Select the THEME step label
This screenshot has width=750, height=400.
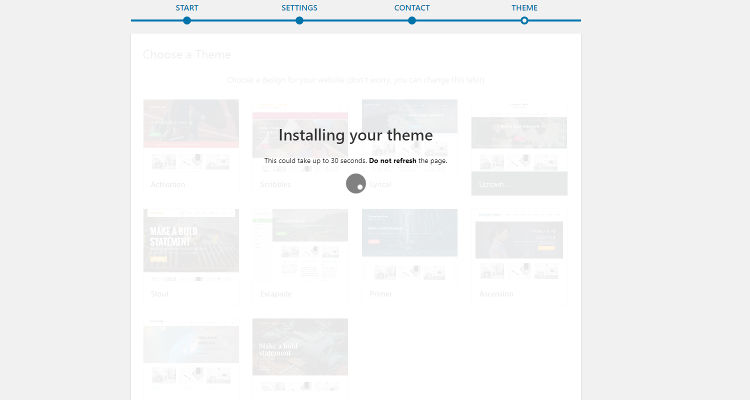[524, 8]
